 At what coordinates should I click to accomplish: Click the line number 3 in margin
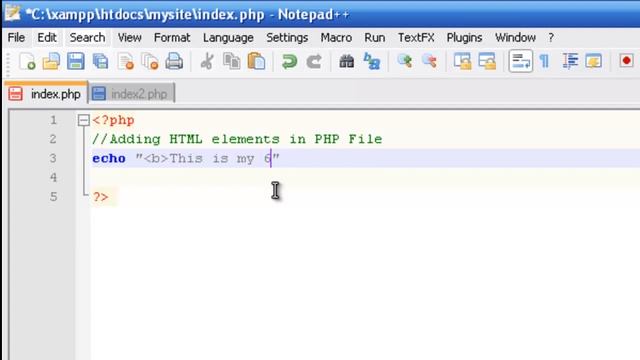coord(53,158)
